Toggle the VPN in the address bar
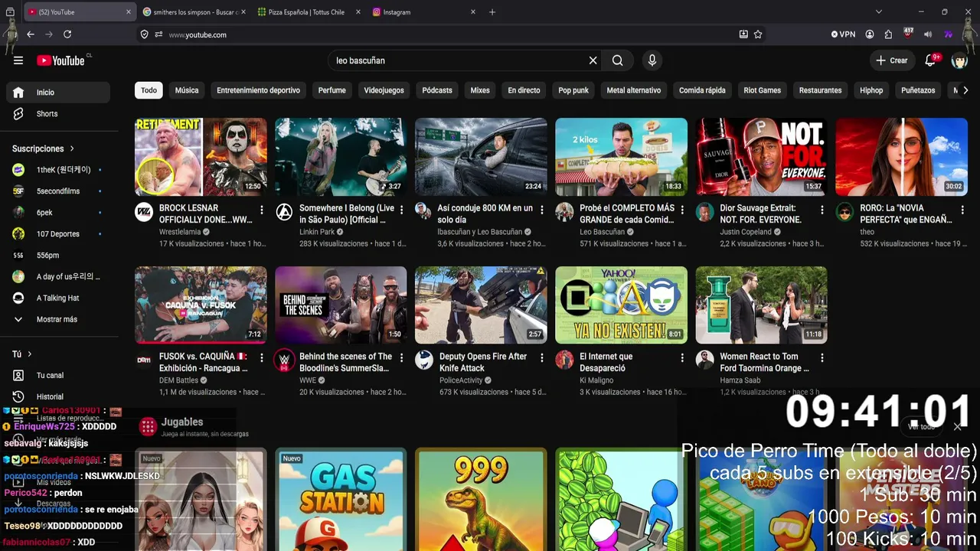This screenshot has width=980, height=551. coord(844,34)
